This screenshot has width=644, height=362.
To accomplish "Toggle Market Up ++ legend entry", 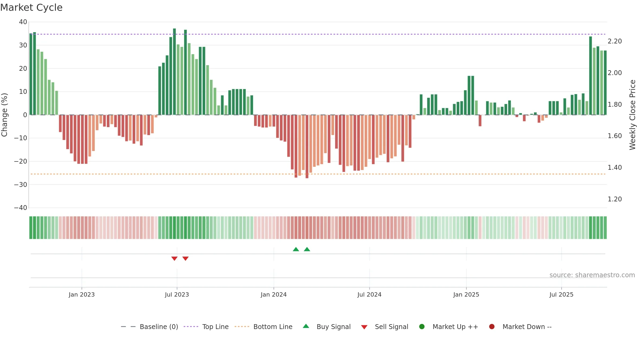I will (x=449, y=327).
